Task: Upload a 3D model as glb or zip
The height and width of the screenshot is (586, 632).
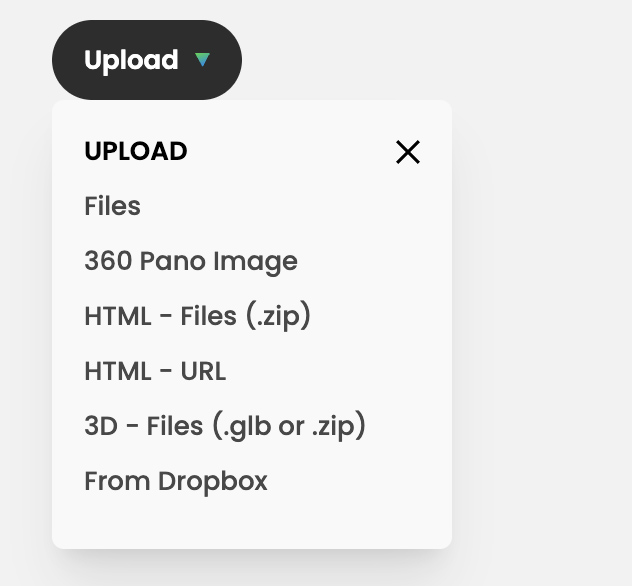Action: (225, 426)
